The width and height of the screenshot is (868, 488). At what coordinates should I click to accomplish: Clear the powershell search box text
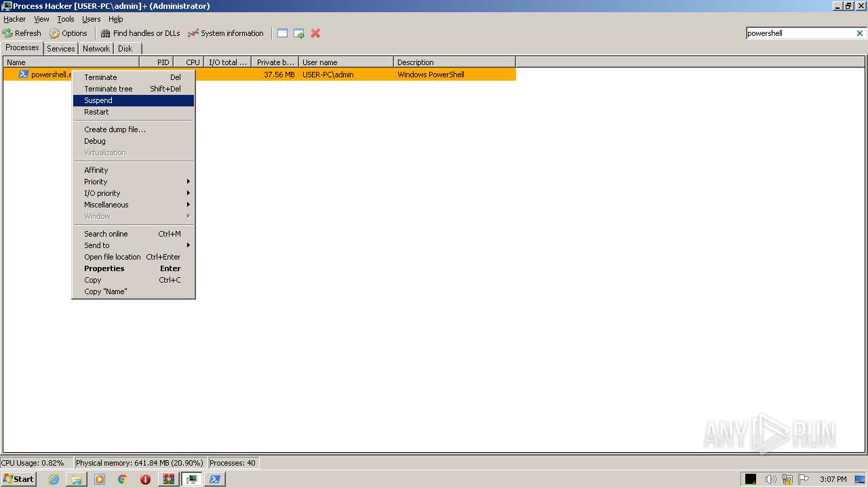pyautogui.click(x=860, y=33)
